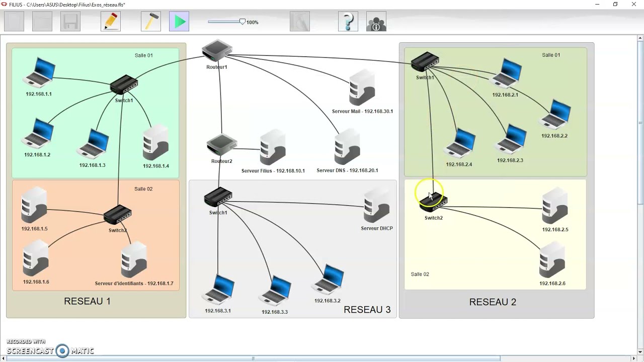This screenshot has height=362, width=644.
Task: Click the RESEAU 2 label
Action: click(x=493, y=302)
